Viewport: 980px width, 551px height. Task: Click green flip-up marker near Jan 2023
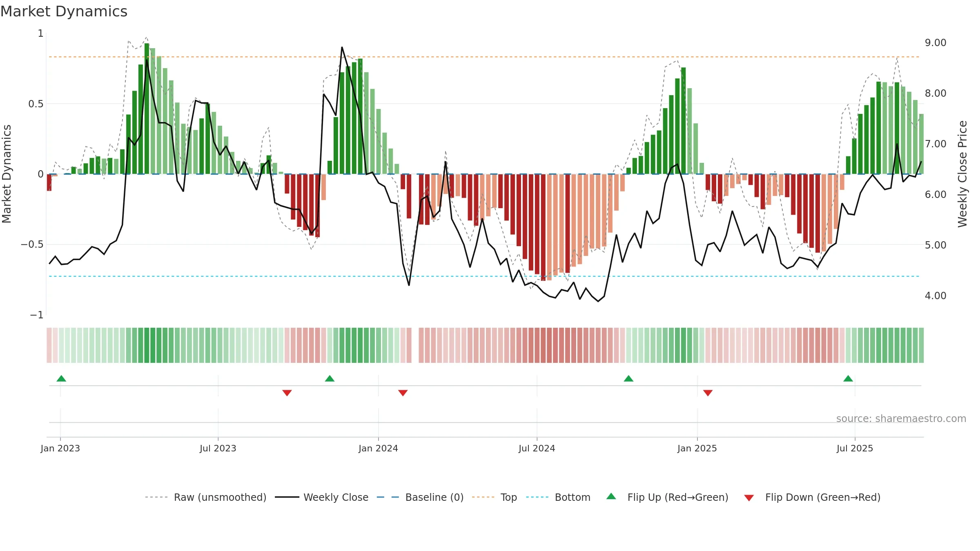(x=61, y=378)
